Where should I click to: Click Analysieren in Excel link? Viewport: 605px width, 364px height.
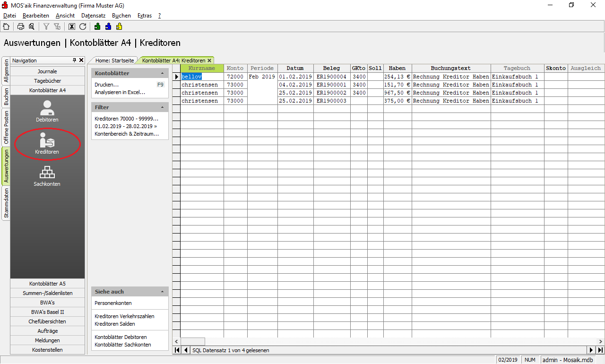click(x=120, y=92)
